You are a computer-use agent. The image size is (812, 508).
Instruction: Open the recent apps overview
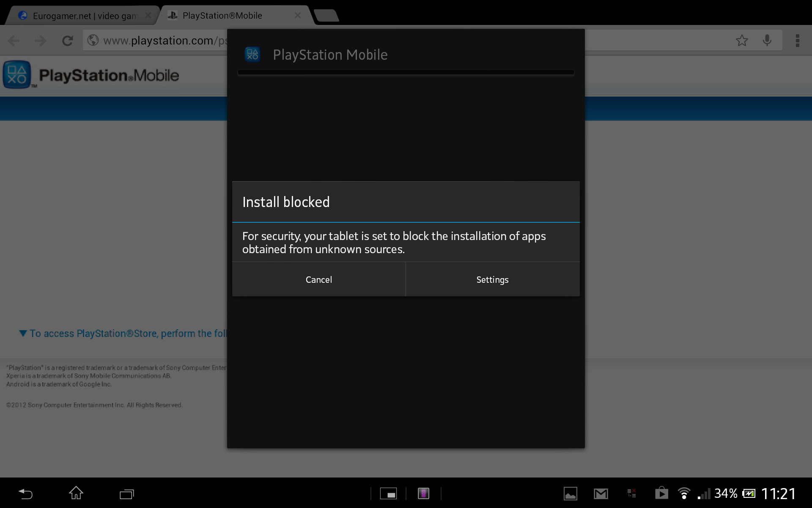coord(126,494)
